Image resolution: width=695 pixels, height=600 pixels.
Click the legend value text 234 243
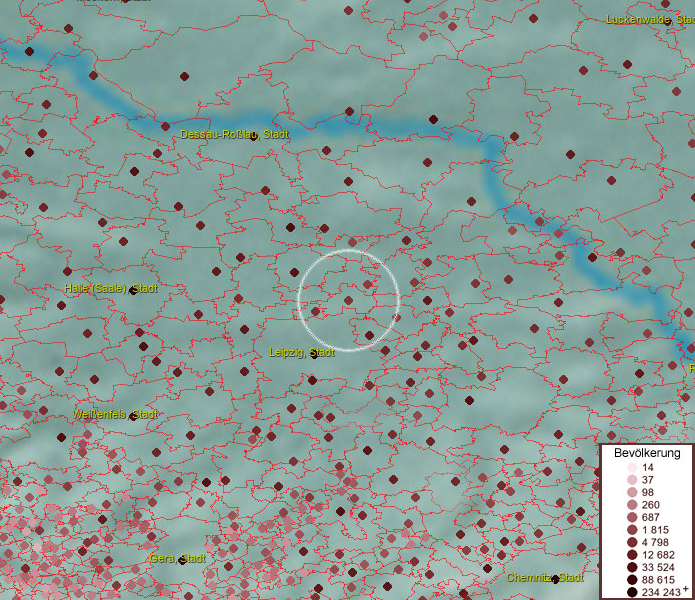661,592
